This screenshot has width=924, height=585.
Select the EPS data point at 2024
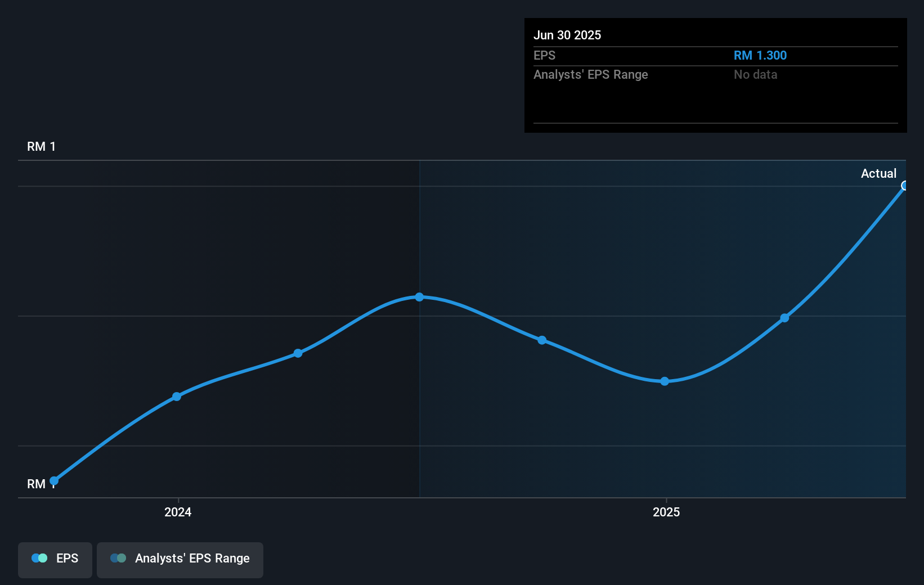[x=177, y=397]
